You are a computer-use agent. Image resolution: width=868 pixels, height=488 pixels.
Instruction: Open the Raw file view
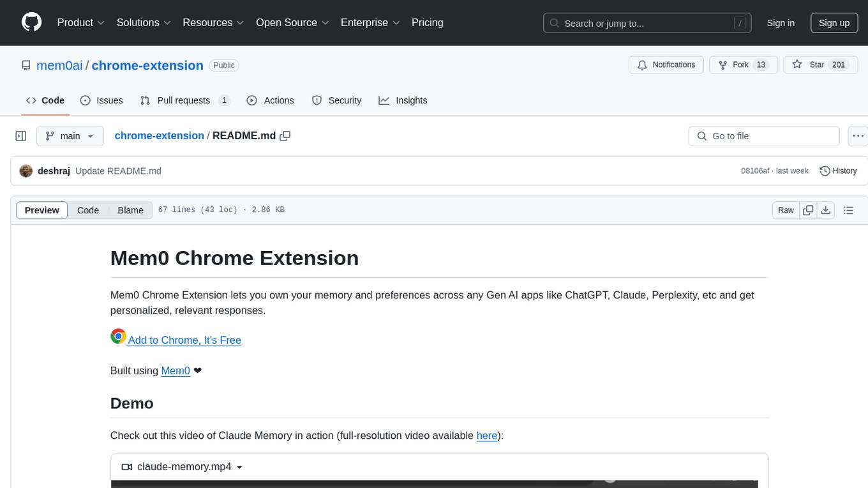click(x=786, y=210)
